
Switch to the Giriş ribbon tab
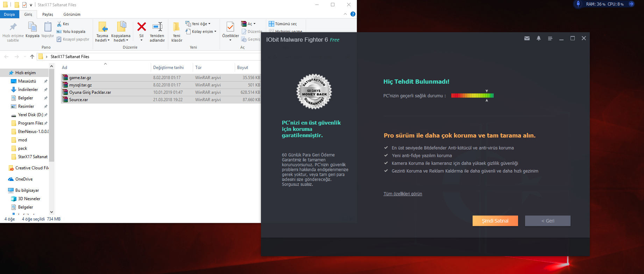point(28,14)
